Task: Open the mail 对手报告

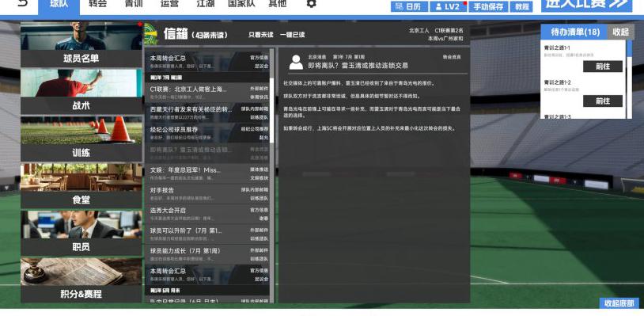Action: click(207, 194)
